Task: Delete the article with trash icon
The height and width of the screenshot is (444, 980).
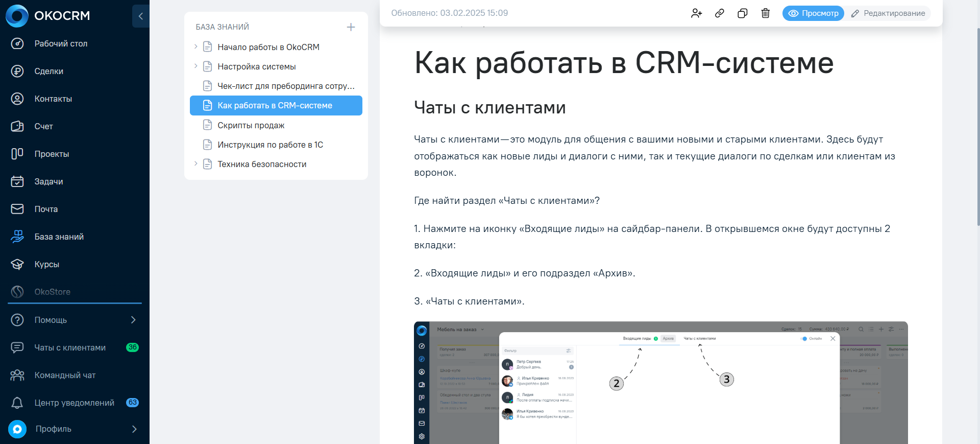Action: click(x=765, y=13)
